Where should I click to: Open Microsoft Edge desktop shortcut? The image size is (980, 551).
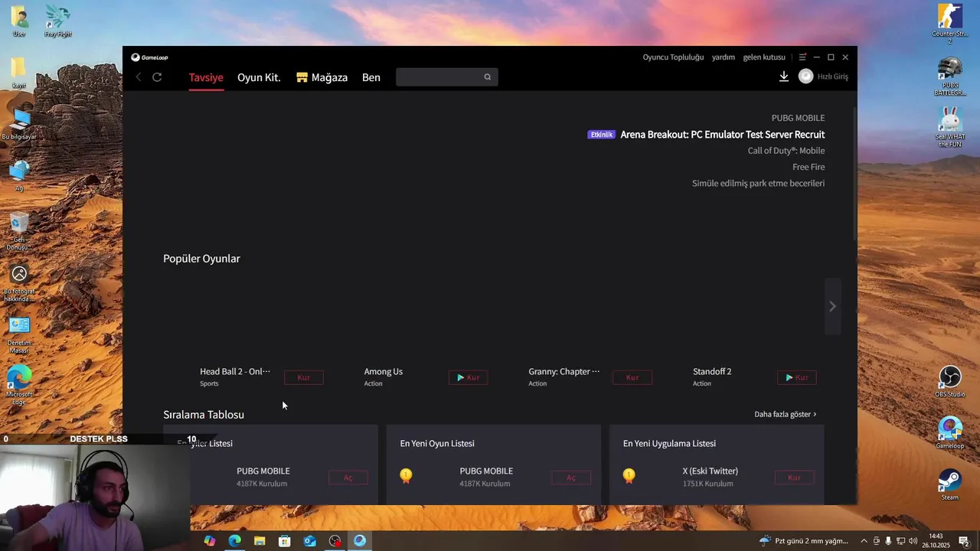click(19, 385)
